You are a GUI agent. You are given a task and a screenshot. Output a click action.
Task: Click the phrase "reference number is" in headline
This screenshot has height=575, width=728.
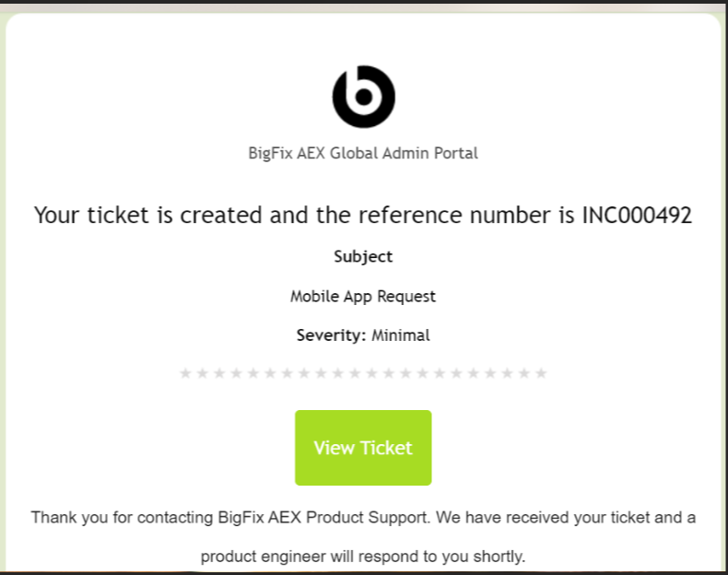tap(479, 216)
